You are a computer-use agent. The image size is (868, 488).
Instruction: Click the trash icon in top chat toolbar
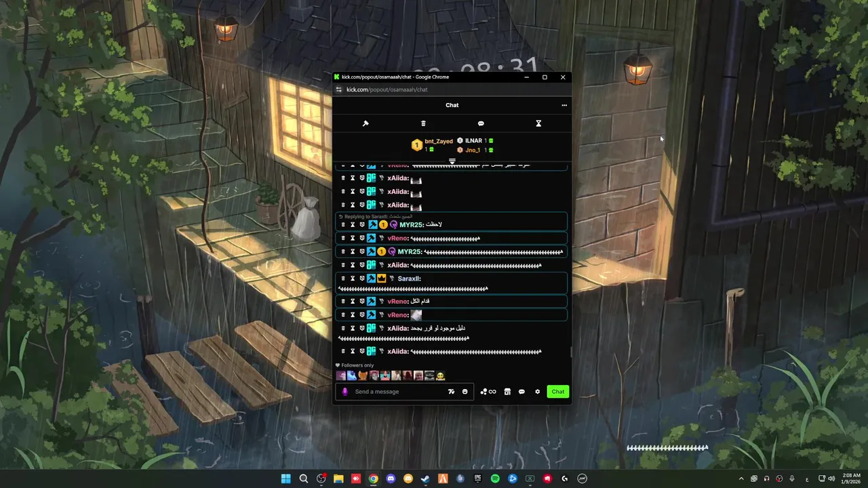tap(423, 123)
